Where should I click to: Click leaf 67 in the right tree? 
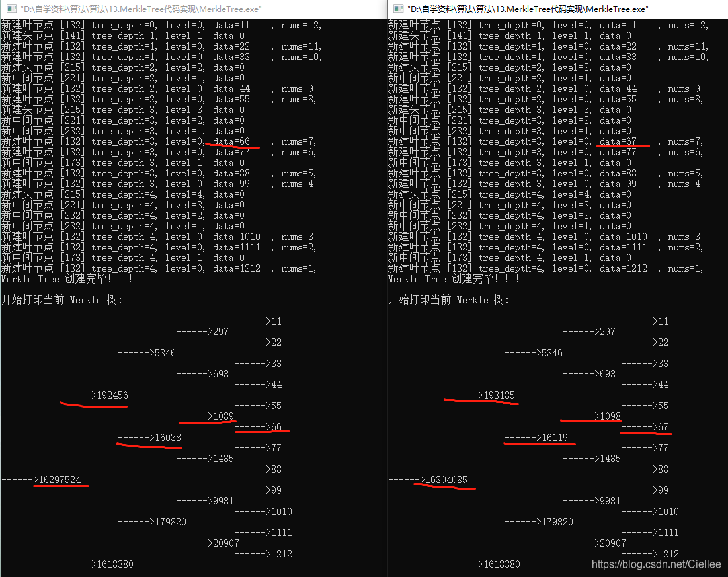[x=663, y=426]
